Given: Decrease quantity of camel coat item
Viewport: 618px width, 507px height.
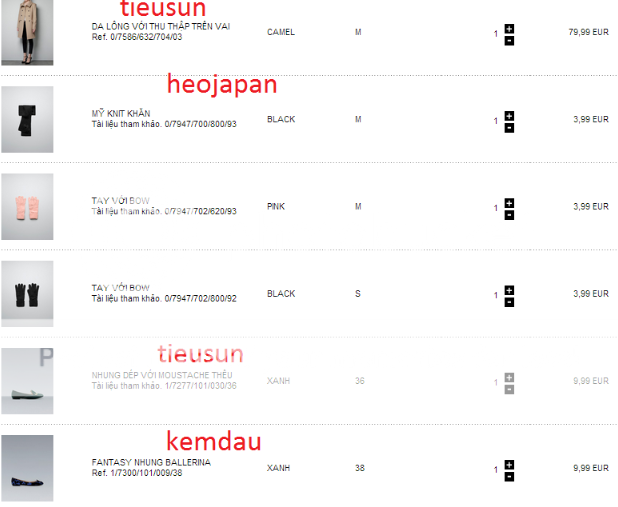Looking at the screenshot, I should [x=509, y=40].
